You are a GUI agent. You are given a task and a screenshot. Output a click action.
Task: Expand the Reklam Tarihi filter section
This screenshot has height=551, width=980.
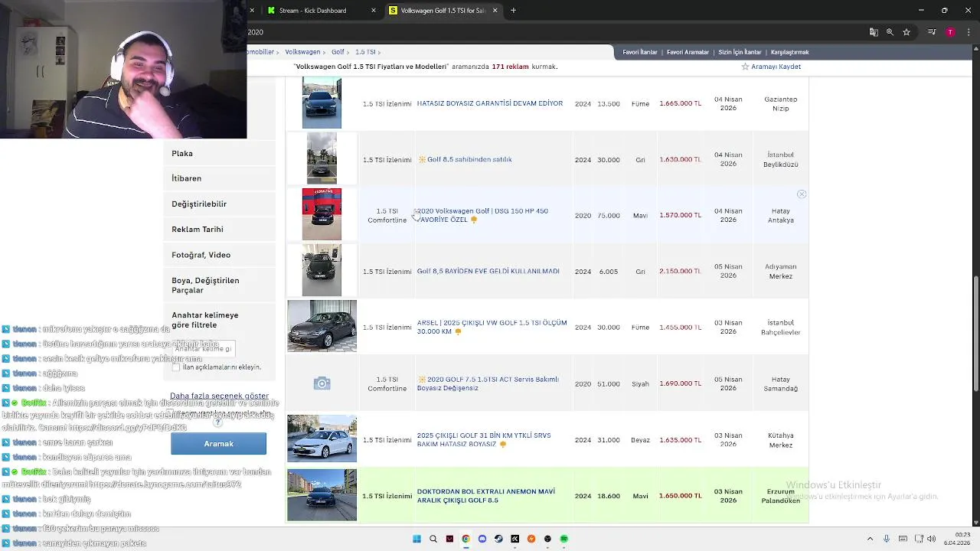219,230
